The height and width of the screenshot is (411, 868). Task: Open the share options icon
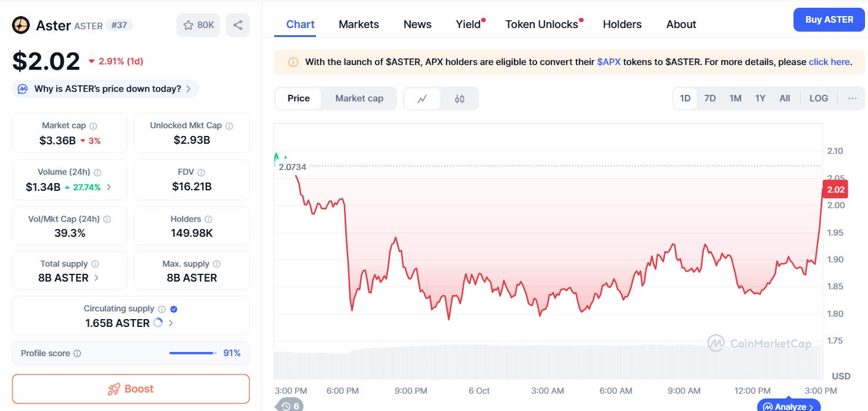point(238,24)
